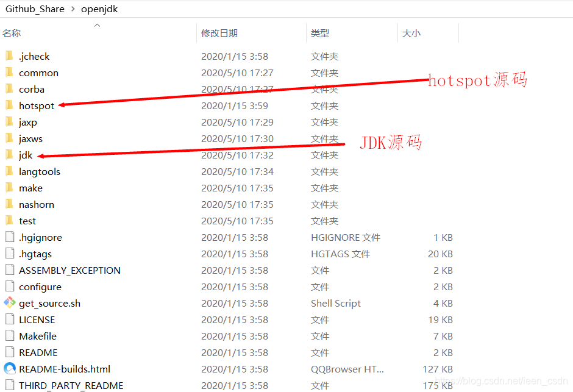Viewport: 573px width, 392px height.
Task: Sort by the 修改日期 column header
Action: 219,34
